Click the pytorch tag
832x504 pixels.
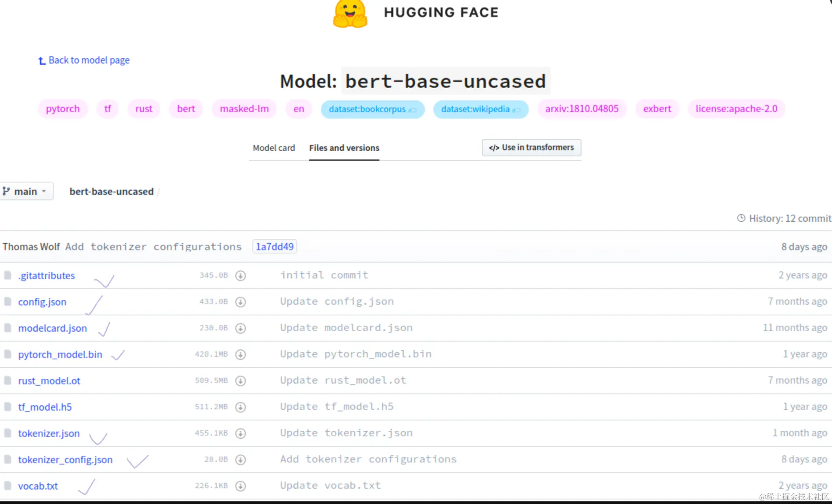(x=63, y=109)
